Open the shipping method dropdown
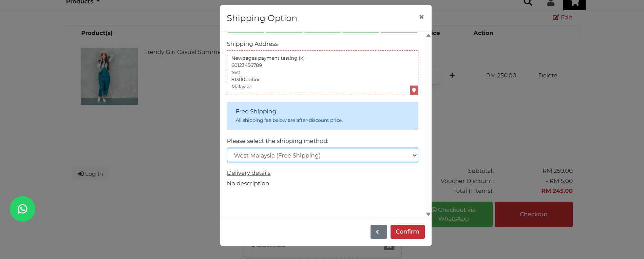644x259 pixels. [322, 155]
